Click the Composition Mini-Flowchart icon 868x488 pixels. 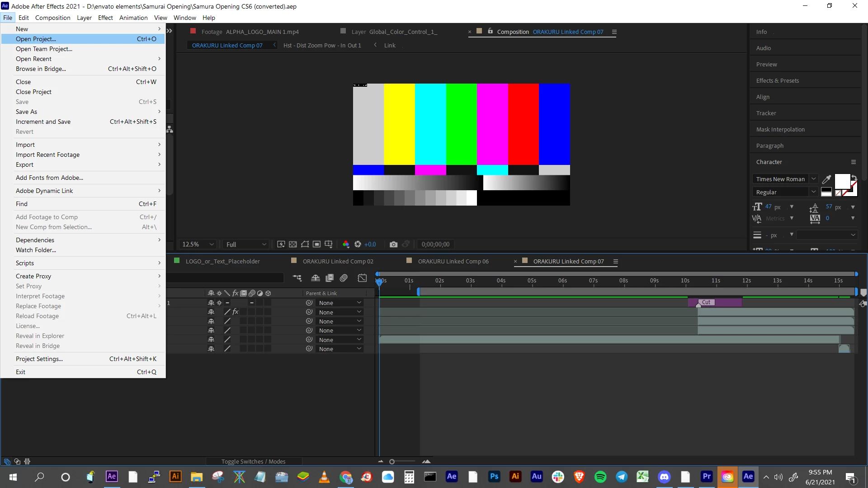pos(297,278)
